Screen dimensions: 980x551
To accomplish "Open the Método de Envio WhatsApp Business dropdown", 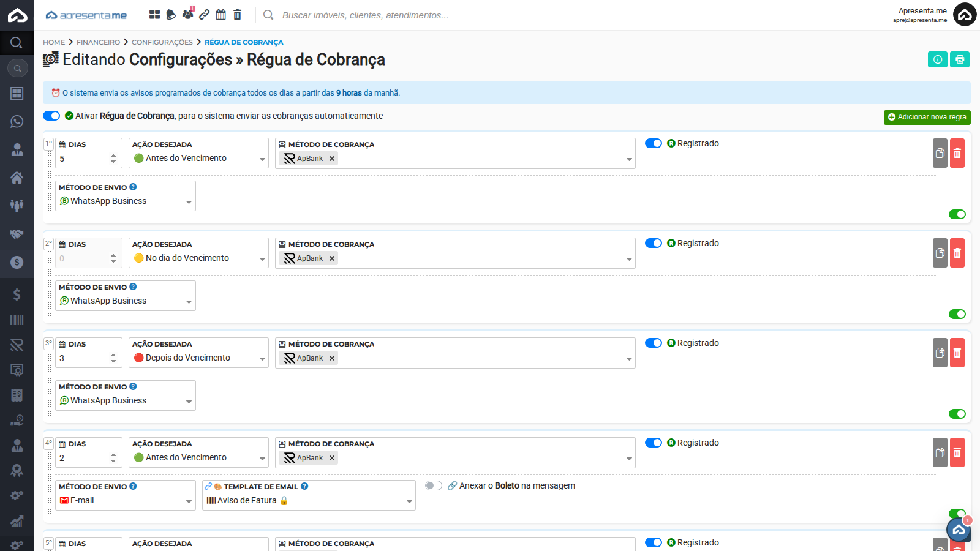I will click(125, 200).
